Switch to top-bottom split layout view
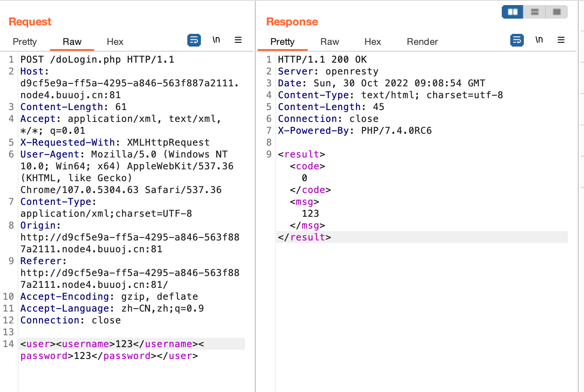This screenshot has height=392, width=584. pyautogui.click(x=535, y=12)
